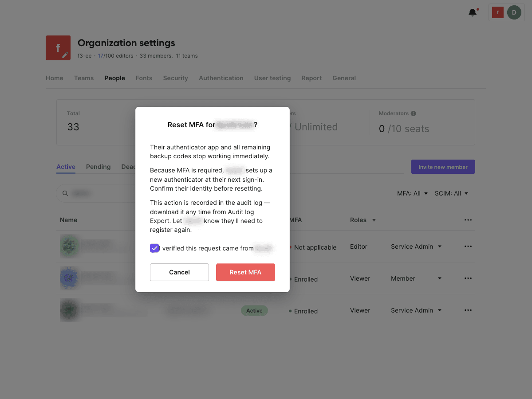Switch to the Teams tab
This screenshot has width=532, height=399.
tap(84, 78)
